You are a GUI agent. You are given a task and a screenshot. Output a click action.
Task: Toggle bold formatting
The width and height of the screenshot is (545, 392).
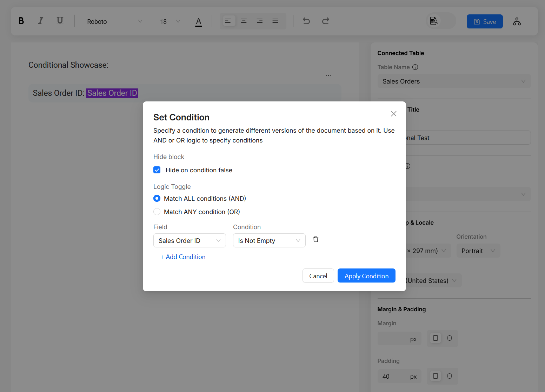click(x=21, y=21)
